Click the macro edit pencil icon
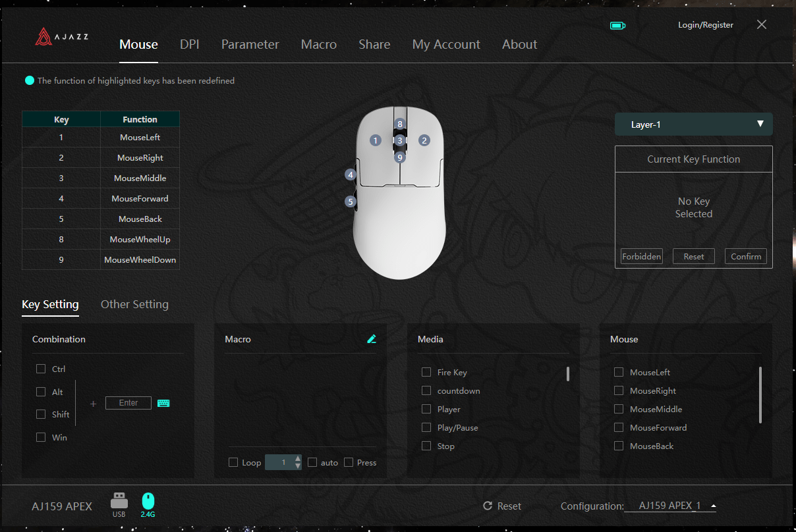796x532 pixels. (372, 339)
